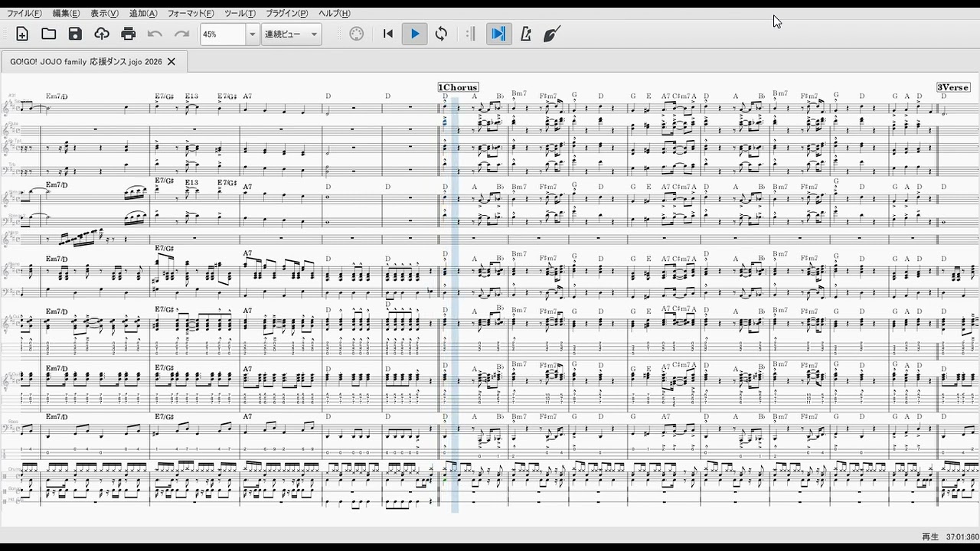
Task: Undo the last action
Action: point(155,34)
